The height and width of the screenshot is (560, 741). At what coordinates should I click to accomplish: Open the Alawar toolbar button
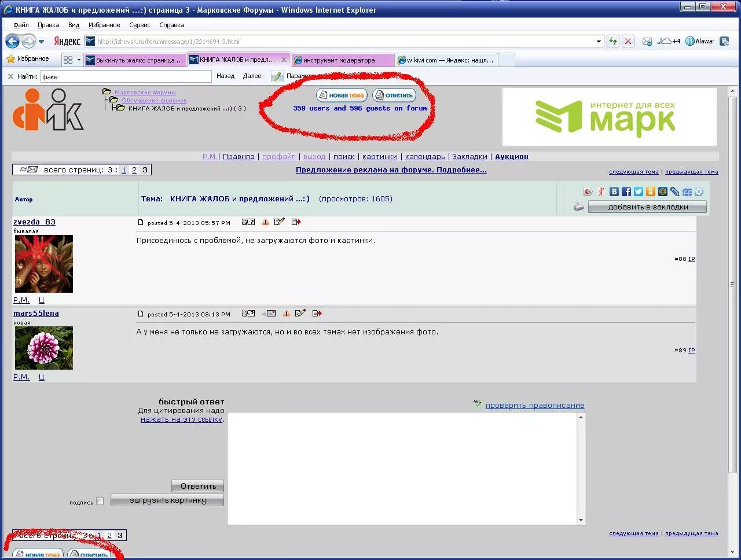[x=700, y=41]
